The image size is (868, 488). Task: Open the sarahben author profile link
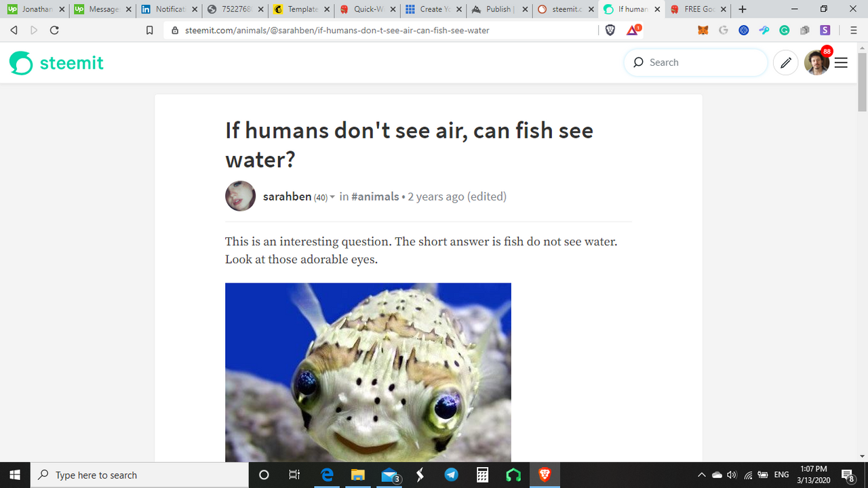tap(287, 197)
